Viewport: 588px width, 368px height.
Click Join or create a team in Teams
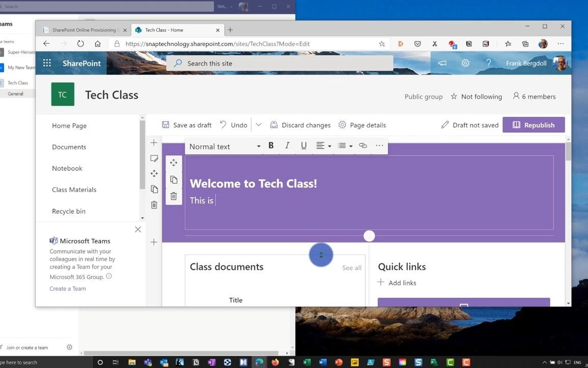click(x=27, y=348)
